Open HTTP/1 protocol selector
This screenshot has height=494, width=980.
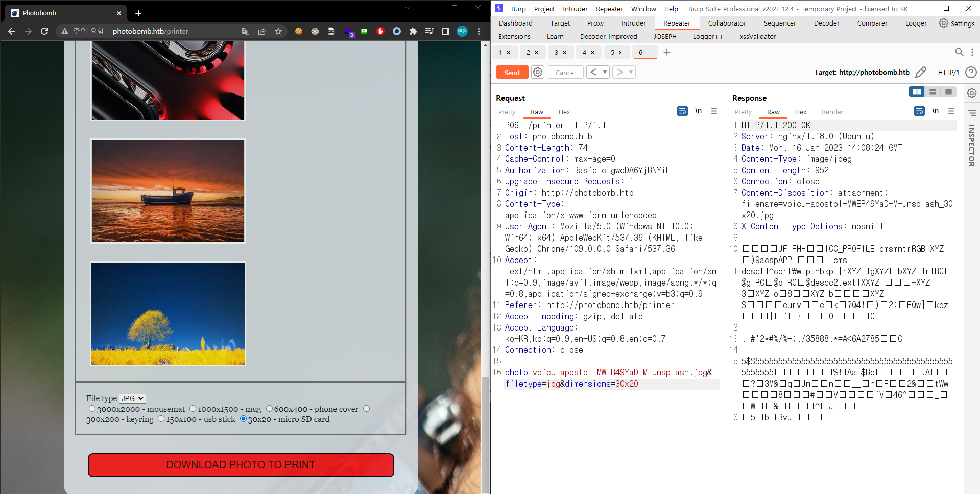coord(948,73)
